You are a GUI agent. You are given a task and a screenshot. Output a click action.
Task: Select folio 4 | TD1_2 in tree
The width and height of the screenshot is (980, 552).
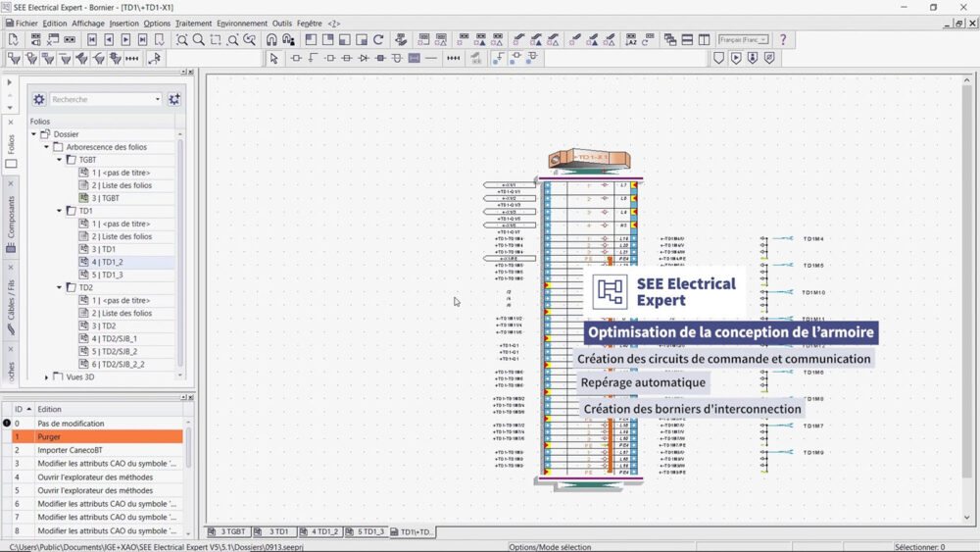pos(108,262)
